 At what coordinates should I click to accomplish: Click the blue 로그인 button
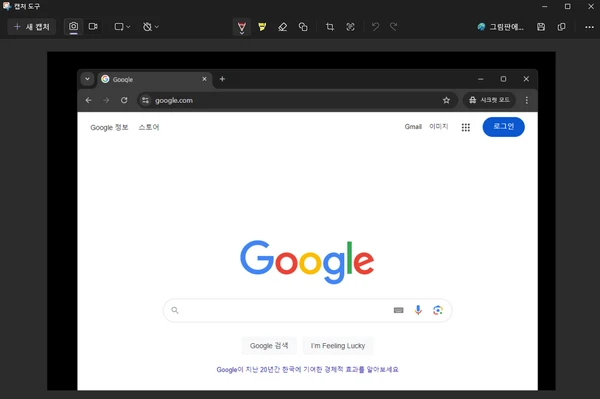coord(503,127)
